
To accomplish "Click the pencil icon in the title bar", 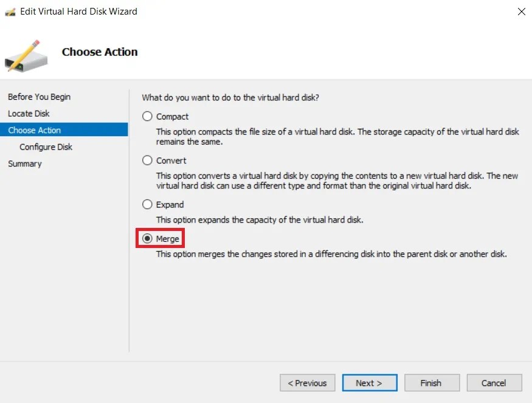I will coord(10,11).
